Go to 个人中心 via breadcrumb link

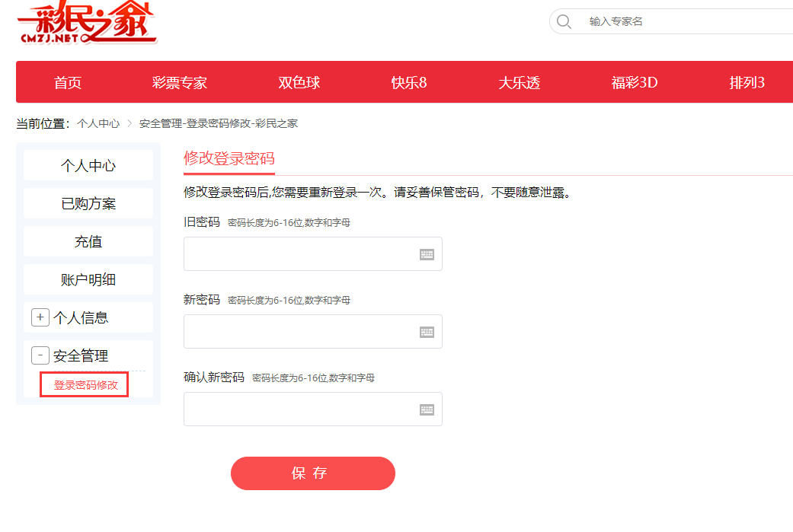[100, 123]
